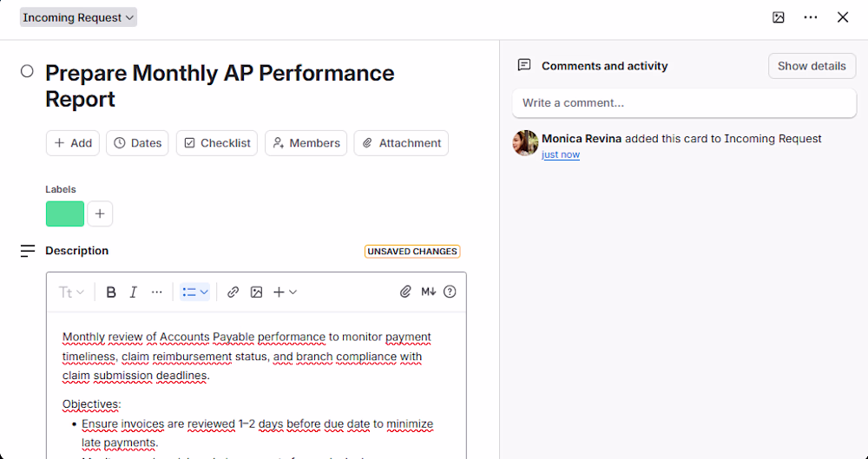Click the Monica Revina name
The image size is (868, 459).
click(x=582, y=139)
